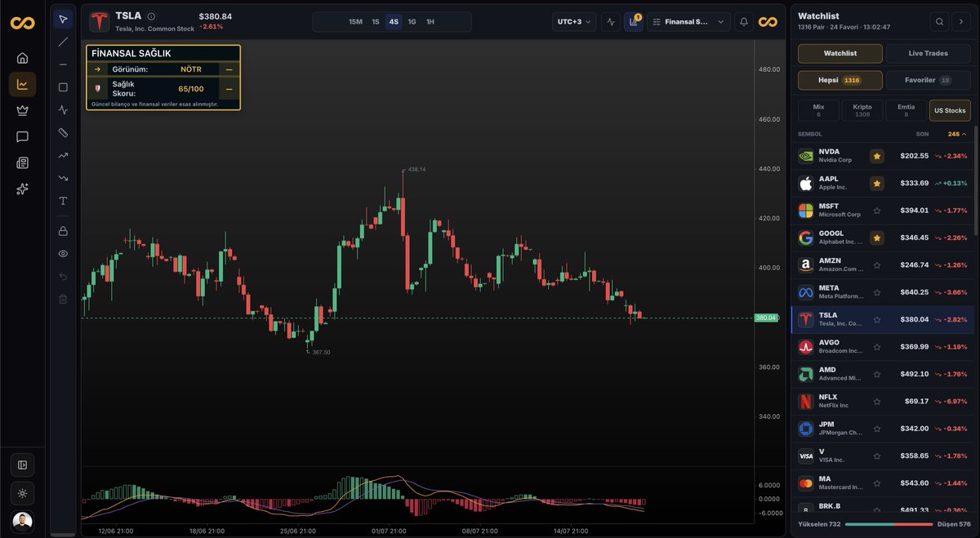Select the Watchlist tab button
Viewport: 980px width, 538px height.
(x=840, y=53)
